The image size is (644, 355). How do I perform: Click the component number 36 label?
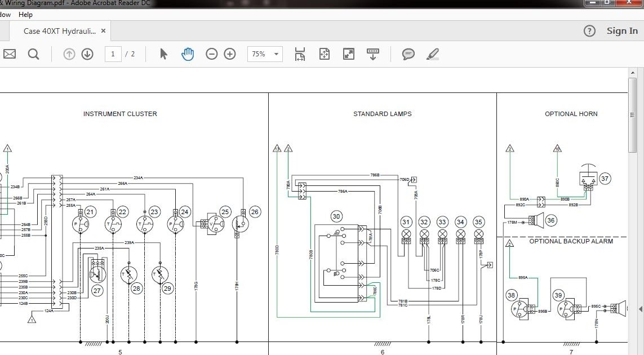tap(551, 220)
